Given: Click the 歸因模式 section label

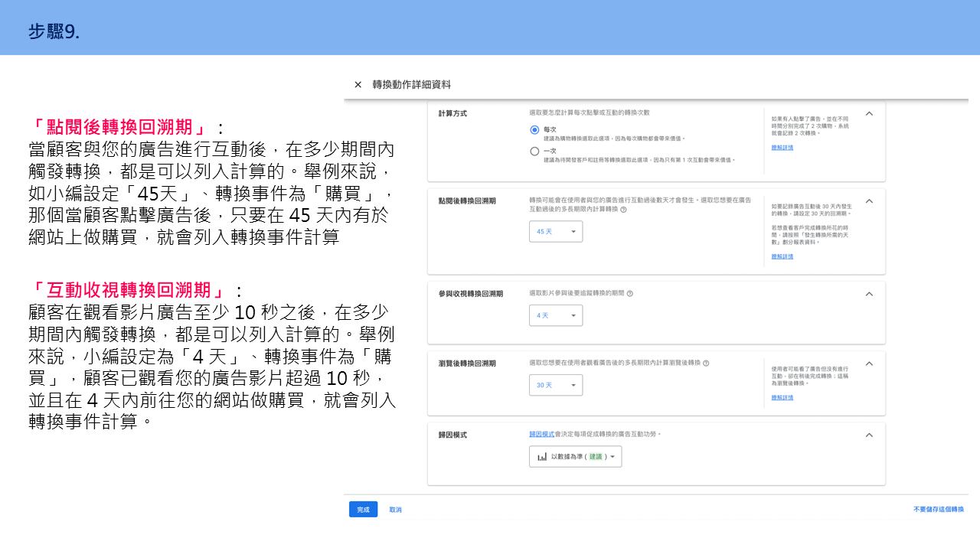Looking at the screenshot, I should tap(452, 435).
